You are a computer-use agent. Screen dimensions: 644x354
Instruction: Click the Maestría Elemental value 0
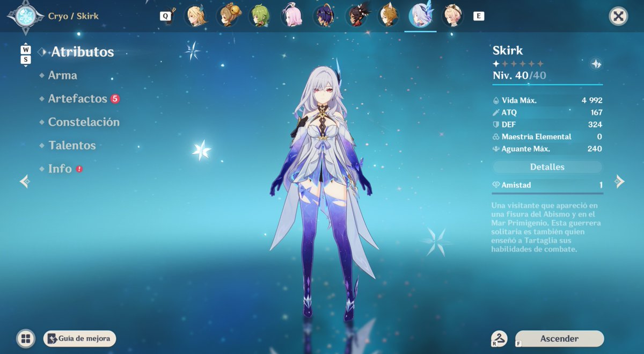click(599, 137)
